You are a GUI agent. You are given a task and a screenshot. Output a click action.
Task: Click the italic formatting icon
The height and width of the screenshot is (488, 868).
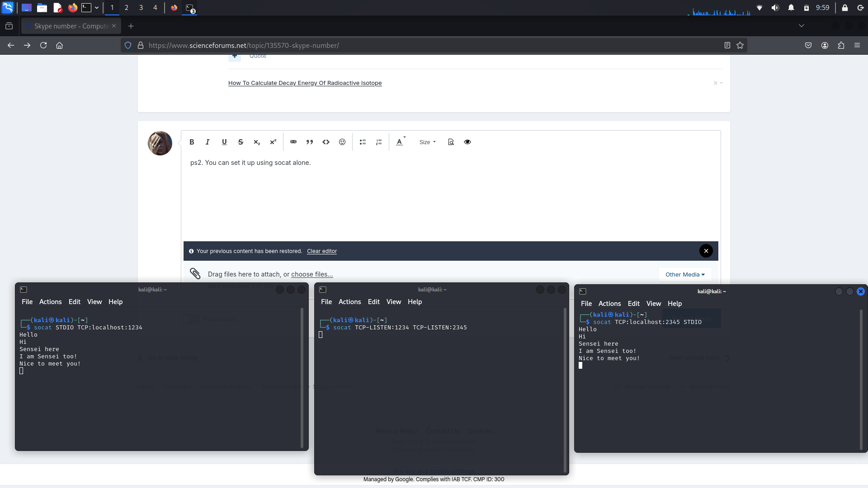208,142
